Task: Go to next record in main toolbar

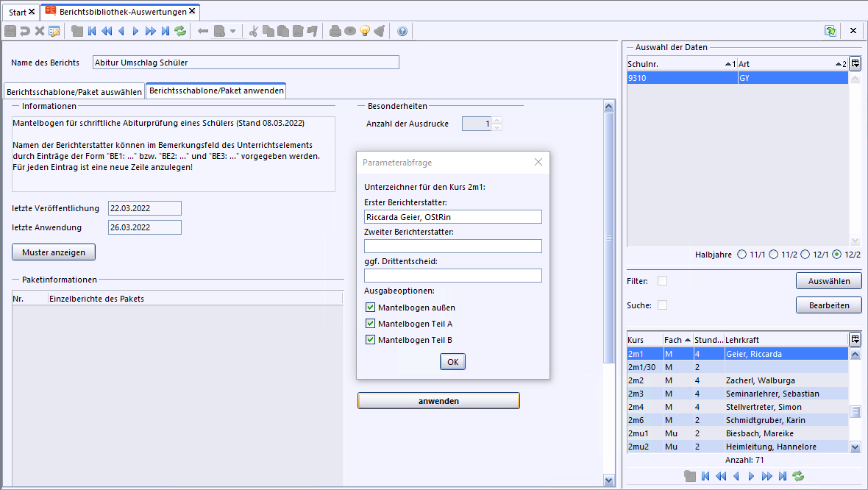Action: point(135,31)
